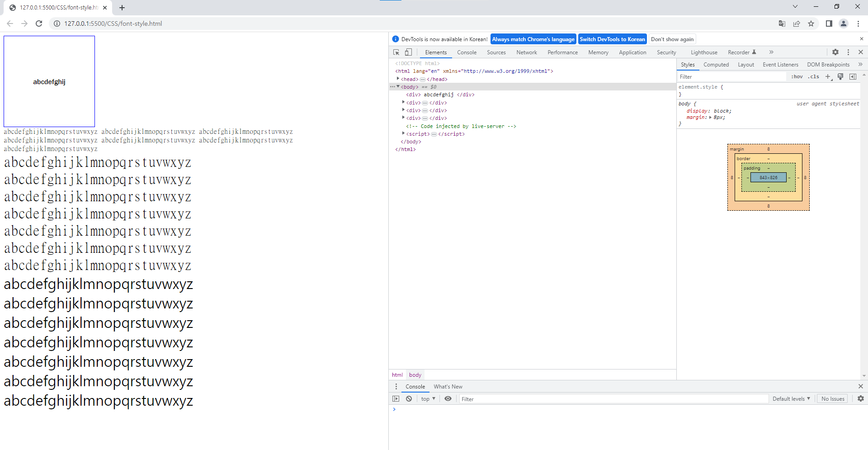868x450 pixels.
Task: Clear the console with the block icon
Action: click(x=409, y=399)
